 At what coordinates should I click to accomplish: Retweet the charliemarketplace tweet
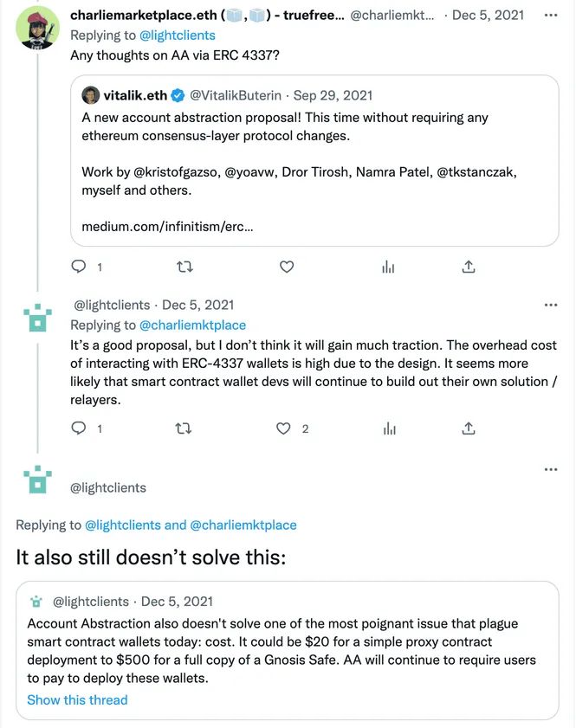[184, 267]
